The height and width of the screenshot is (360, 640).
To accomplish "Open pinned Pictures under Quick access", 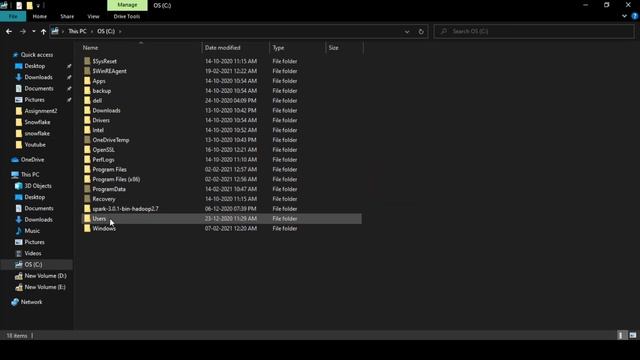I will (x=34, y=100).
